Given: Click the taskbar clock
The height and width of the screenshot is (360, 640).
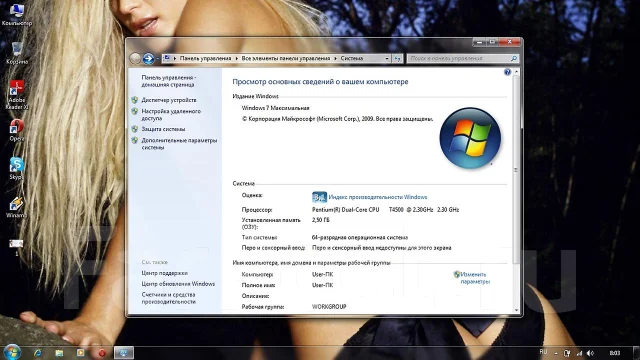Looking at the screenshot, I should coord(615,353).
